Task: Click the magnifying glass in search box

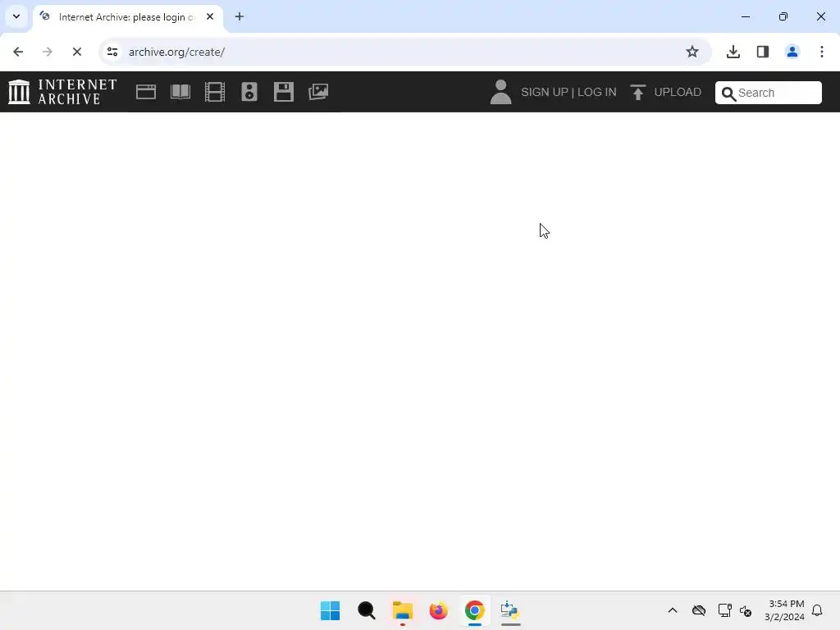Action: pyautogui.click(x=728, y=94)
